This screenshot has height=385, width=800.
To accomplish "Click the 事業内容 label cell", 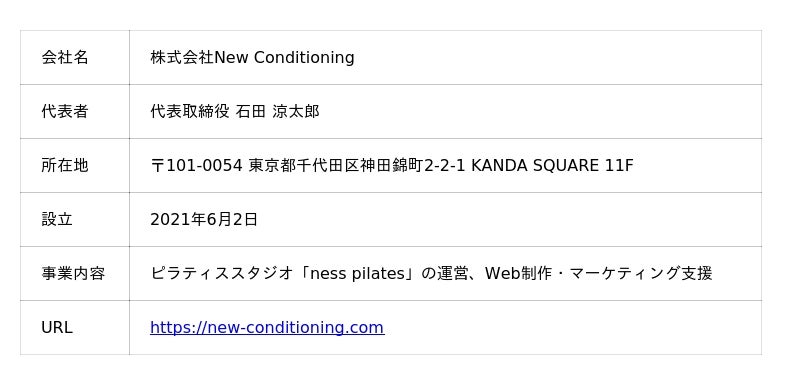I will point(74,273).
